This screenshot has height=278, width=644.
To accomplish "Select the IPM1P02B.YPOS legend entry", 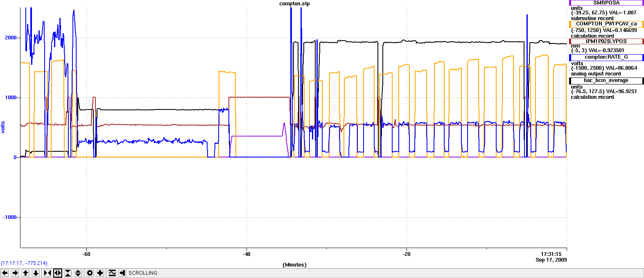I will 606,41.
